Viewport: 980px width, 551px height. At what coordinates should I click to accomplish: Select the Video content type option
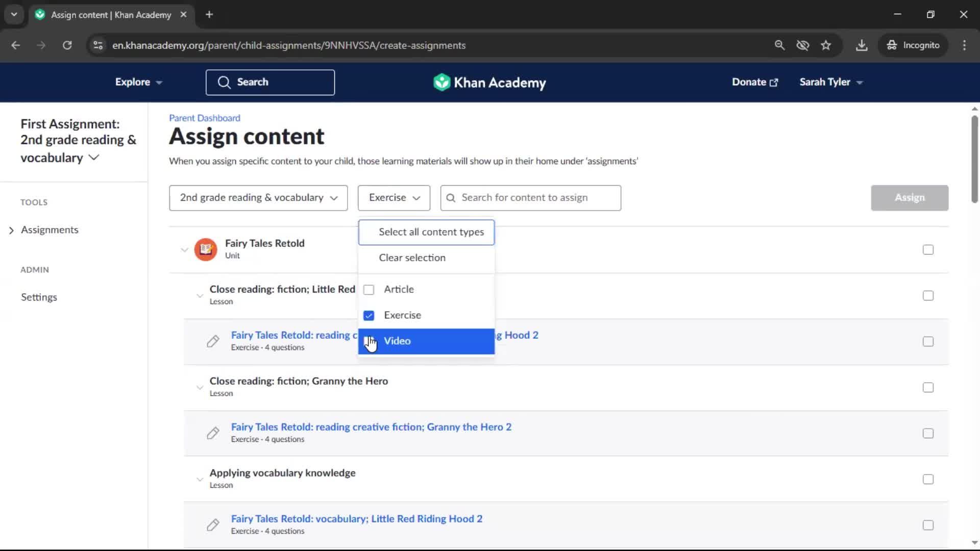426,341
